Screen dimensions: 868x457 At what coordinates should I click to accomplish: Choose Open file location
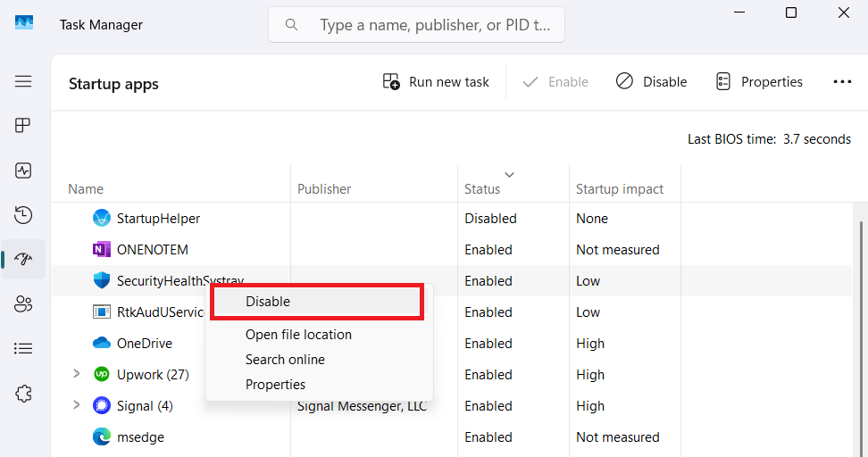[298, 335]
